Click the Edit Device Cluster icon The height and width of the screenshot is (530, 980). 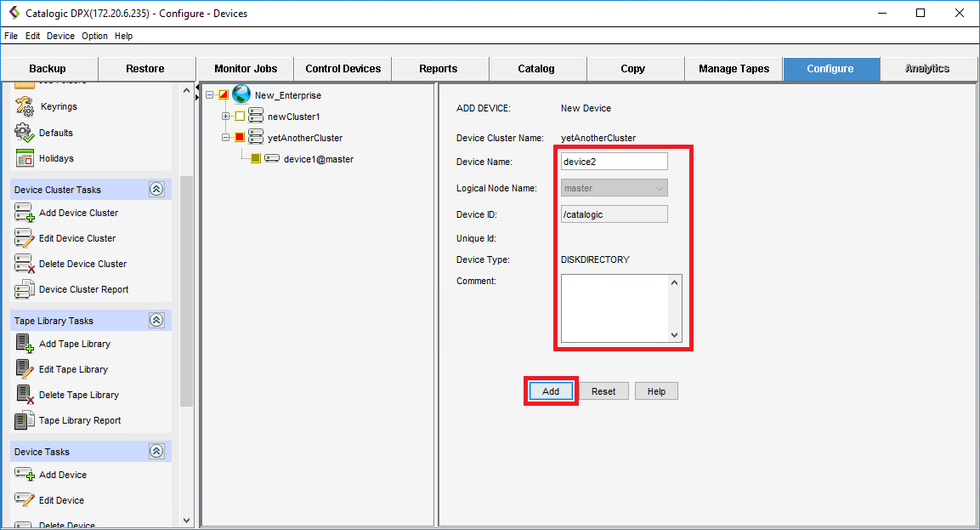[24, 238]
